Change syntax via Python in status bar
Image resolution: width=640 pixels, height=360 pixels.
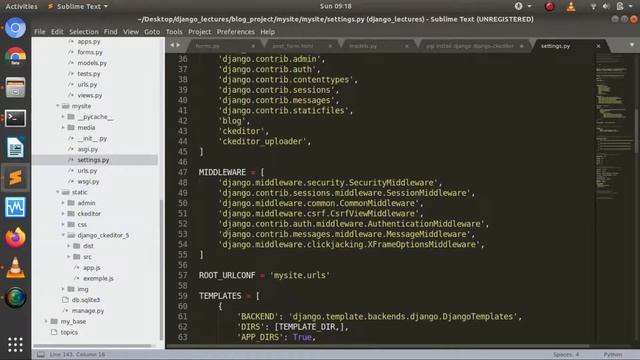point(613,354)
